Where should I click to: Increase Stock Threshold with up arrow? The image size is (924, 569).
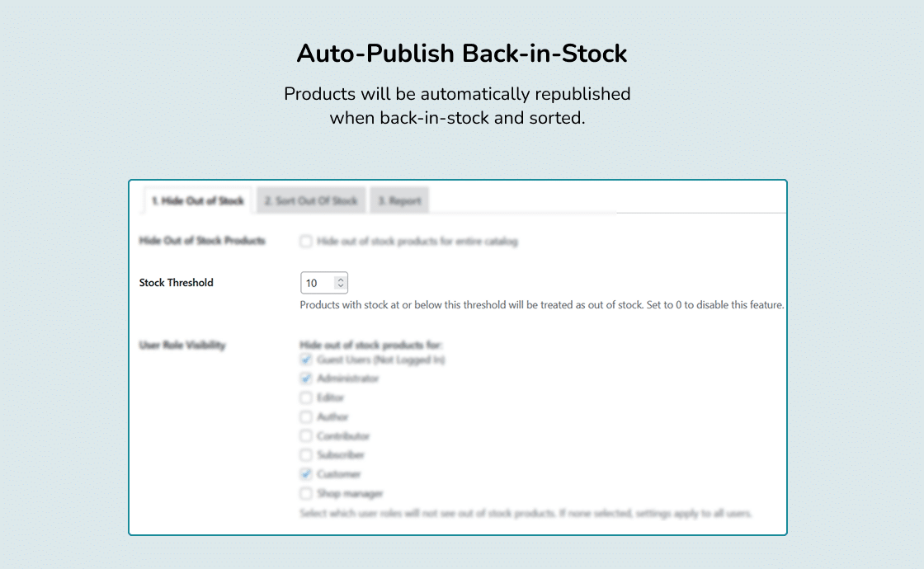pos(341,280)
